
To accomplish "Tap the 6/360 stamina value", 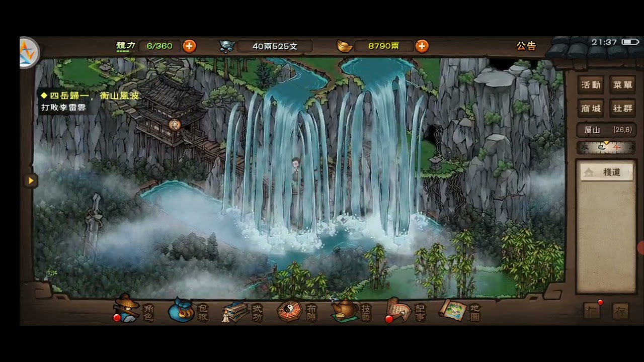I will (159, 46).
